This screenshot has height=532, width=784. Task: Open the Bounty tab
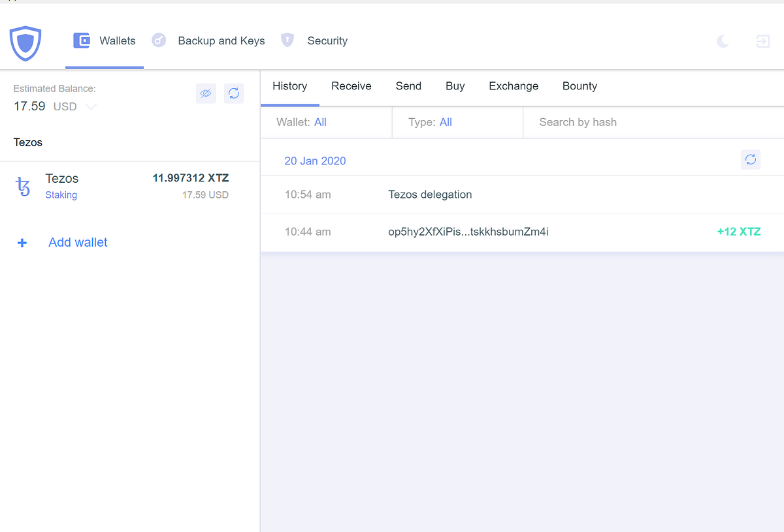pyautogui.click(x=580, y=86)
